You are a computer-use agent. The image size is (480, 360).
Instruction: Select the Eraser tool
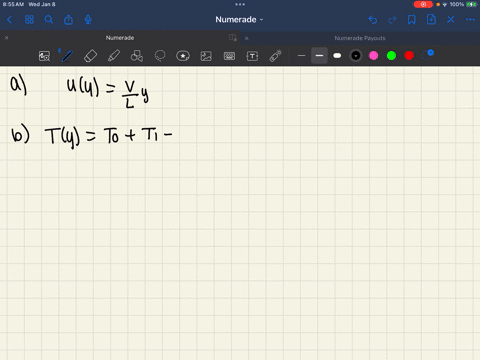click(90, 56)
